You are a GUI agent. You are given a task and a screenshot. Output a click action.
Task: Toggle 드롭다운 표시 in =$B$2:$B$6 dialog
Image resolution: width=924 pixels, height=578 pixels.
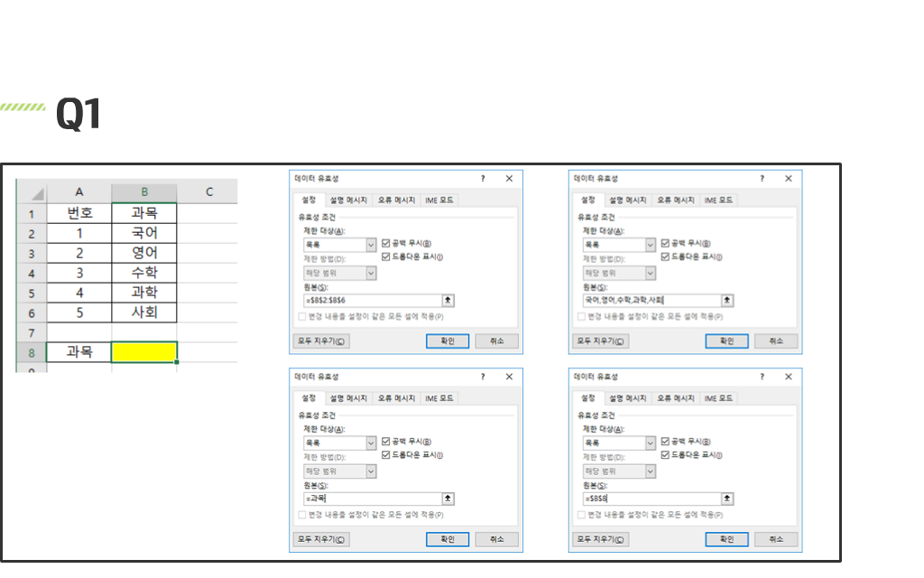(x=386, y=256)
